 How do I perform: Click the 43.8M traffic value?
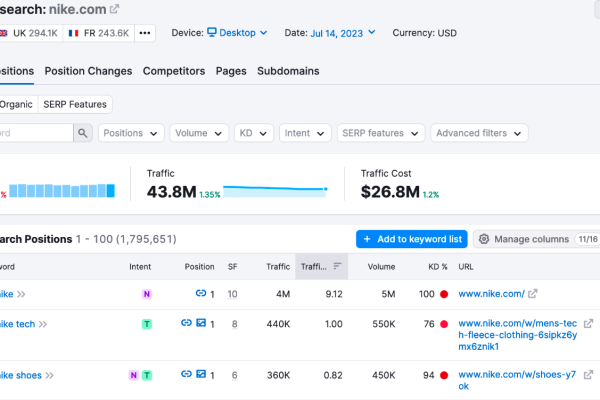pyautogui.click(x=171, y=192)
